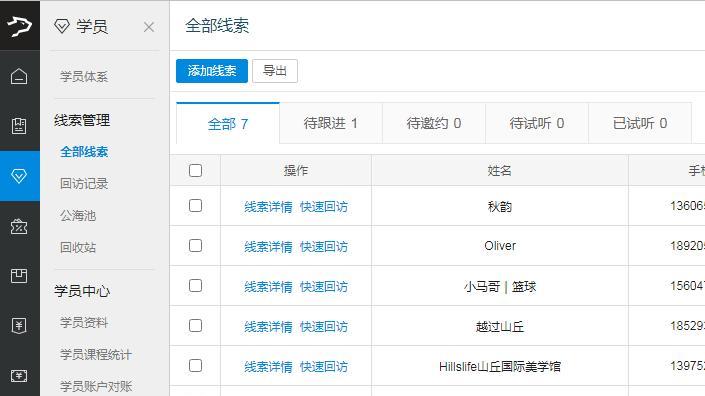Open 回访记录 in the side menu
705x396 pixels.
point(84,183)
